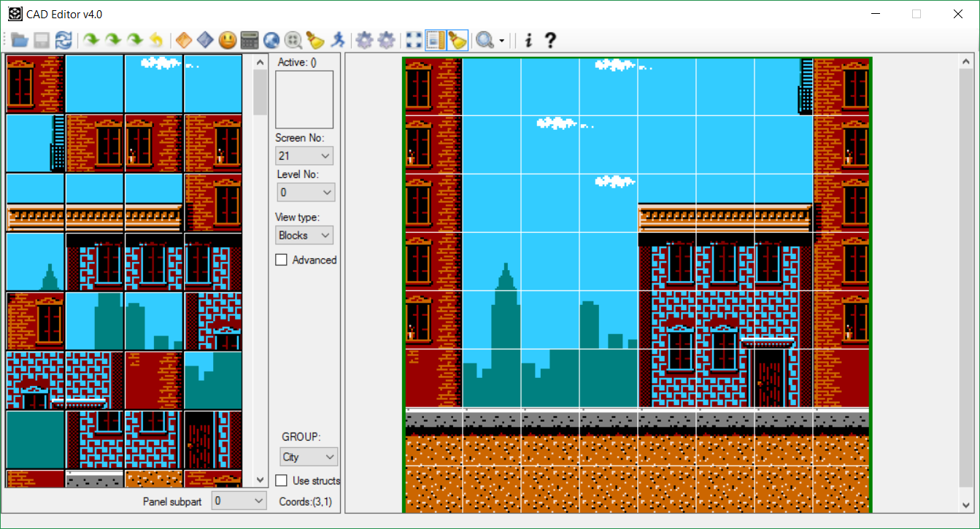Open the Panel subpart dropdown
Image resolution: width=980 pixels, height=529 pixels.
click(240, 501)
